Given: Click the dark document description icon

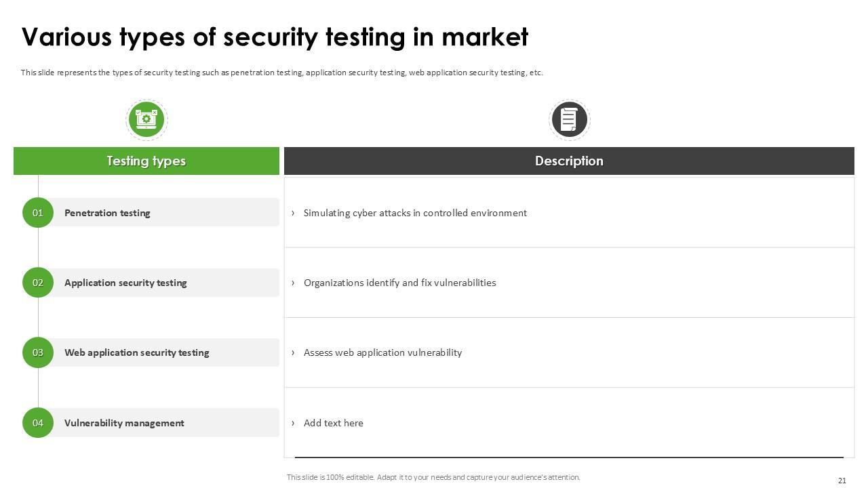Looking at the screenshot, I should pos(569,119).
